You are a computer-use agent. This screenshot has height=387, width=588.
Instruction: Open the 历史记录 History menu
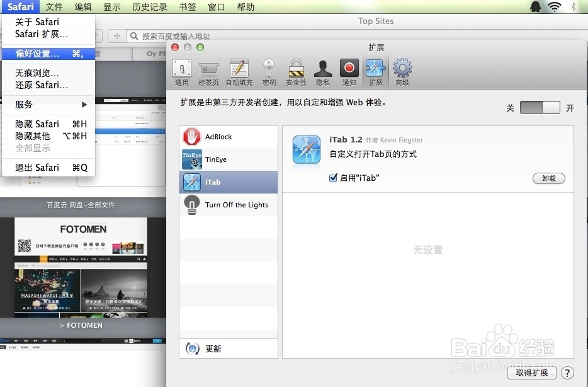150,7
